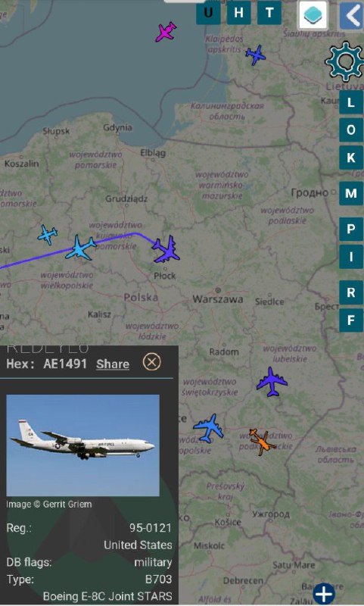This screenshot has height=606, width=364.
Task: Toggle the K map option button
Action: pyautogui.click(x=351, y=158)
